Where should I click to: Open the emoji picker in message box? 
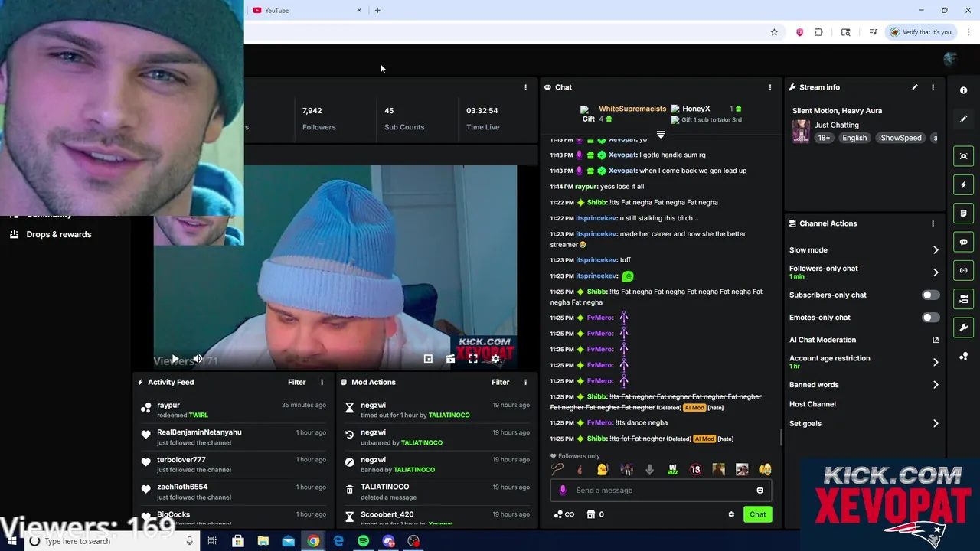[759, 491]
